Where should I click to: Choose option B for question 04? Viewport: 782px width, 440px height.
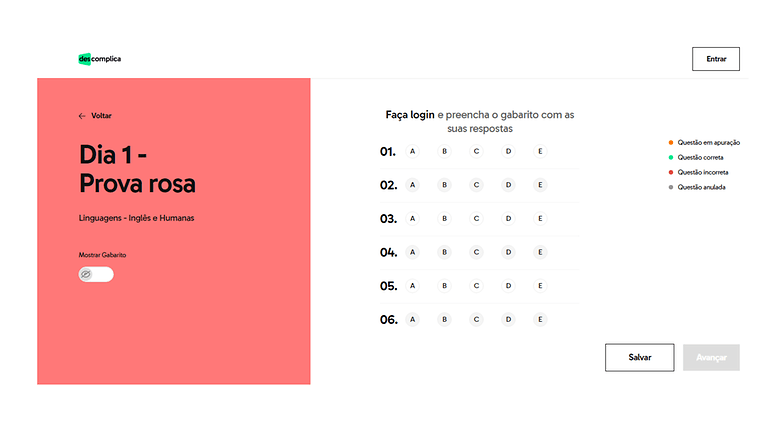click(x=444, y=252)
